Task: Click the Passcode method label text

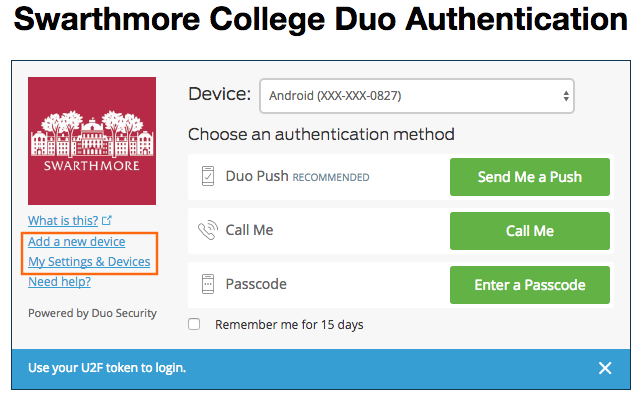Action: pos(256,285)
